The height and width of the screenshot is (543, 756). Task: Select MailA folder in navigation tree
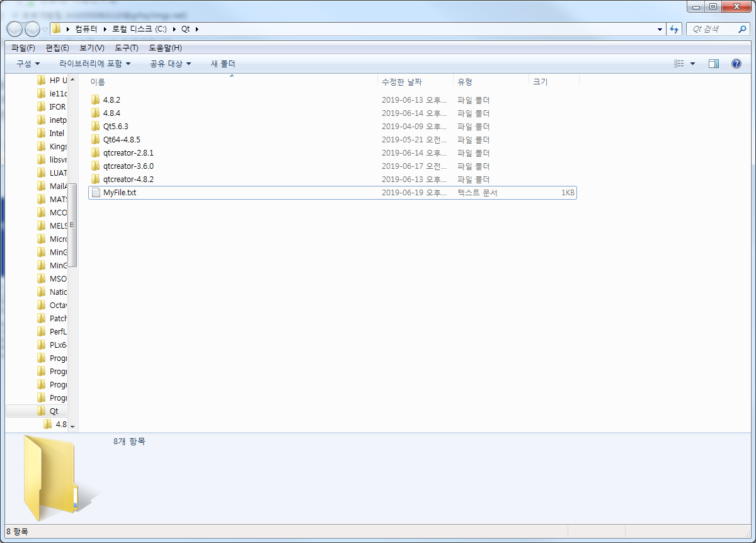pyautogui.click(x=51, y=186)
